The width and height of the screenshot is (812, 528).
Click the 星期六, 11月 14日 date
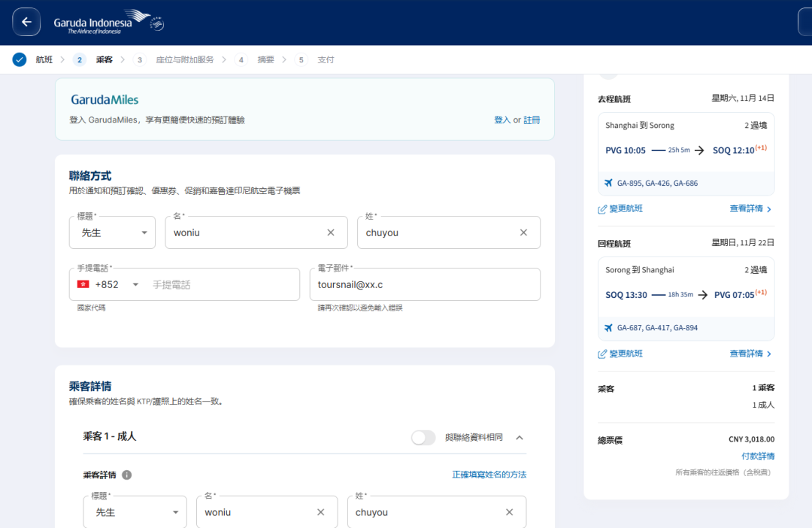click(x=743, y=98)
